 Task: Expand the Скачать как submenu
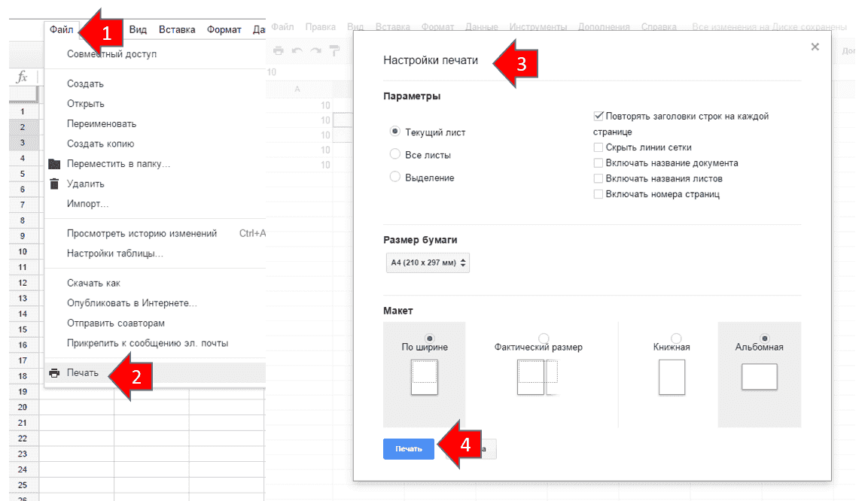[93, 283]
